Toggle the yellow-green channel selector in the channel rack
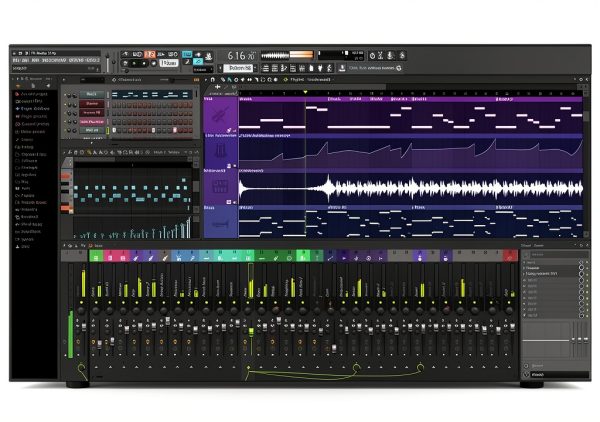Screen dimensions: 600x422 click(x=108, y=130)
